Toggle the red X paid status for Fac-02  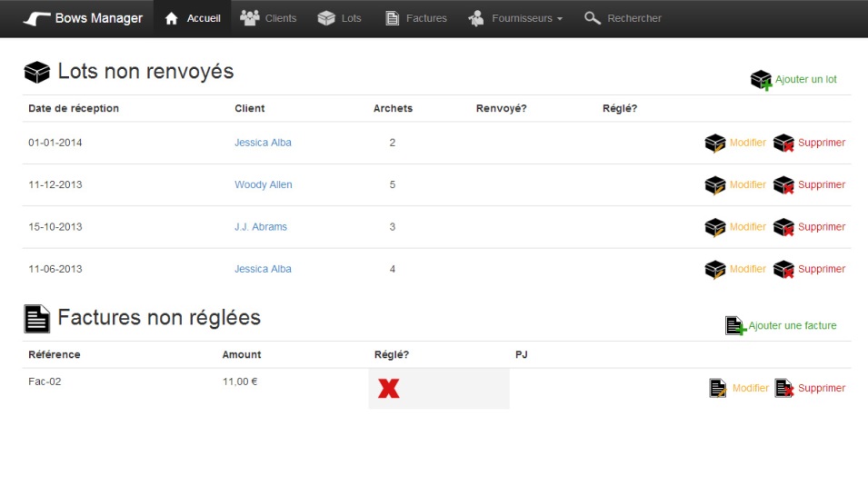click(389, 389)
